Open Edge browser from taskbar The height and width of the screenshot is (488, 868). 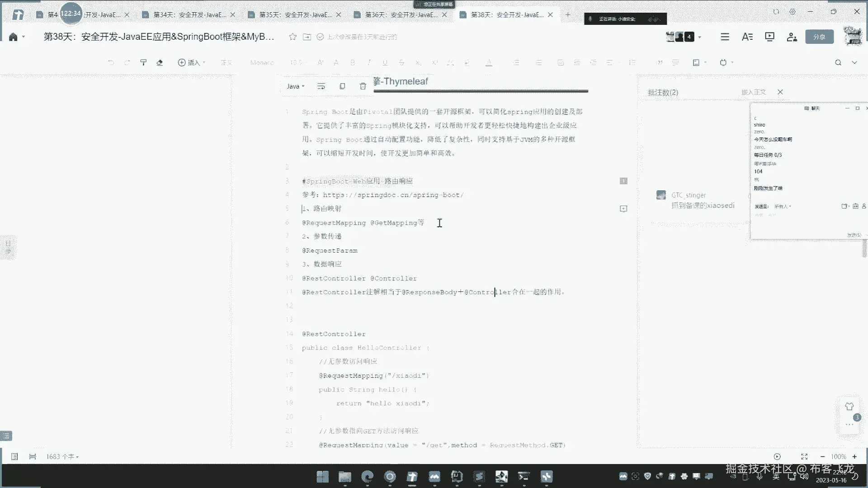tap(368, 477)
